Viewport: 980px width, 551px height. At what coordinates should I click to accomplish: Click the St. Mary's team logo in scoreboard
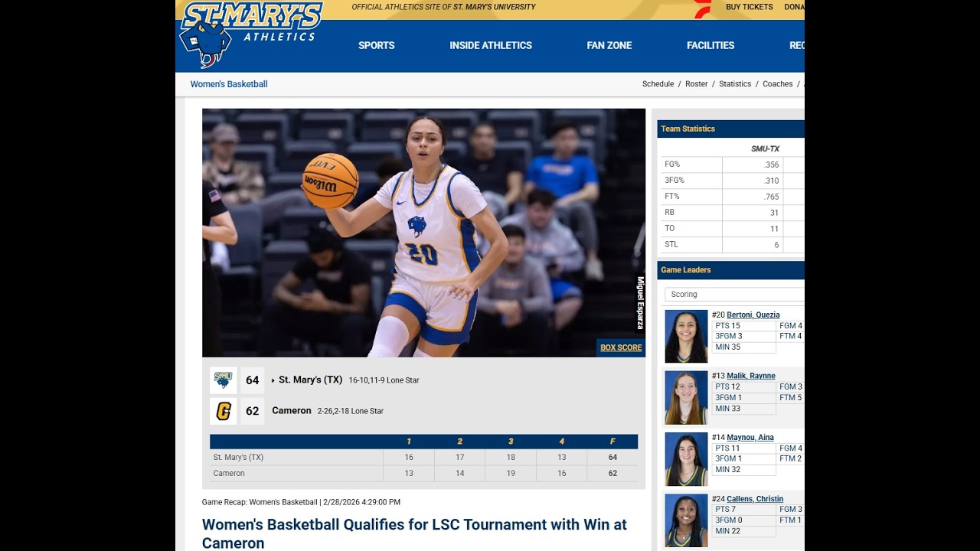[223, 380]
